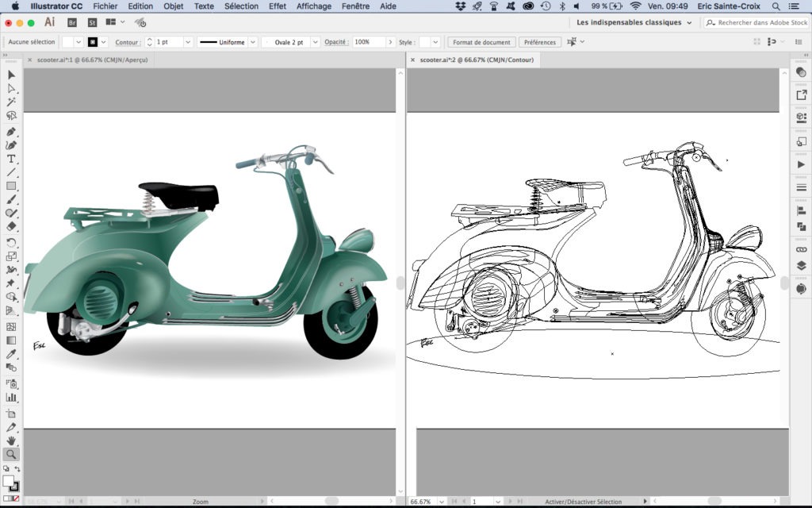
Task: Select the Column Graph tool
Action: (11, 397)
